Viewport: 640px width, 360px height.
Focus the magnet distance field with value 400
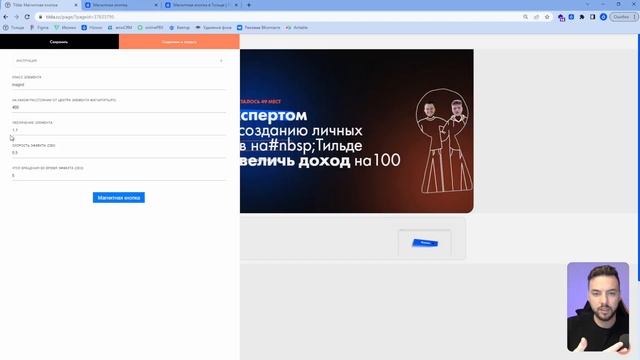pyautogui.click(x=119, y=107)
